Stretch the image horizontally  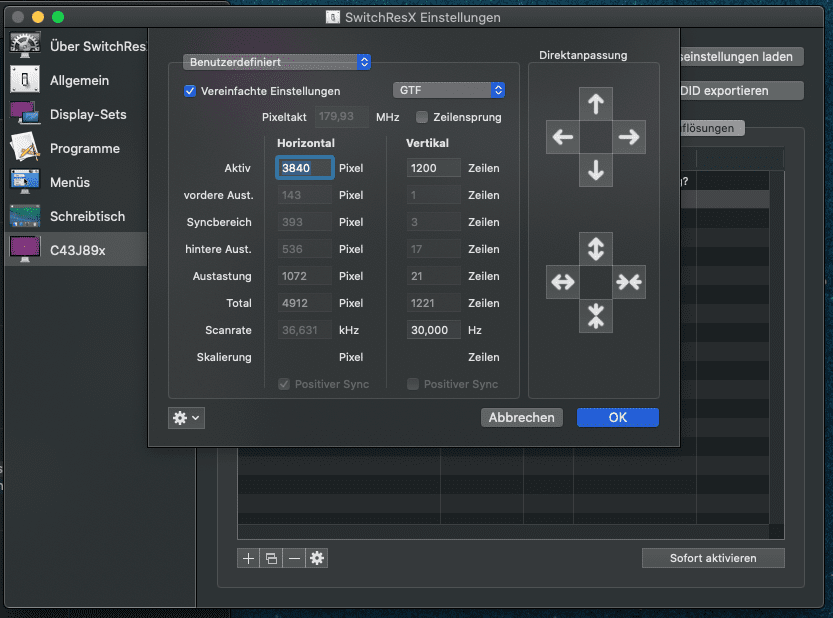pyautogui.click(x=563, y=282)
